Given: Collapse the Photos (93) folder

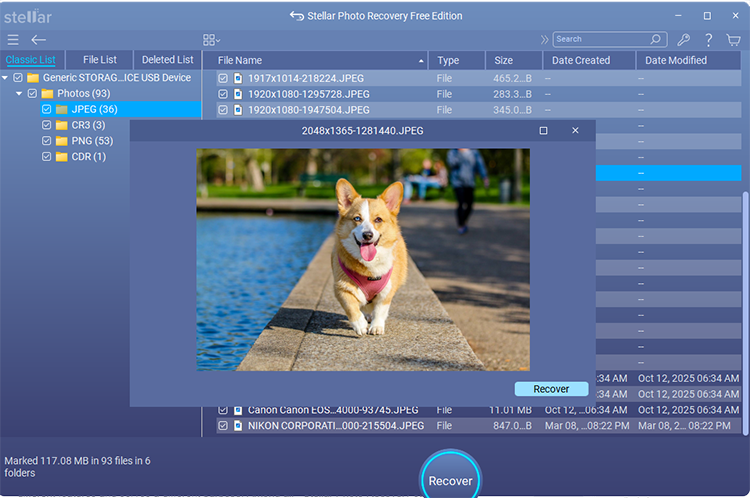Looking at the screenshot, I should click(19, 93).
